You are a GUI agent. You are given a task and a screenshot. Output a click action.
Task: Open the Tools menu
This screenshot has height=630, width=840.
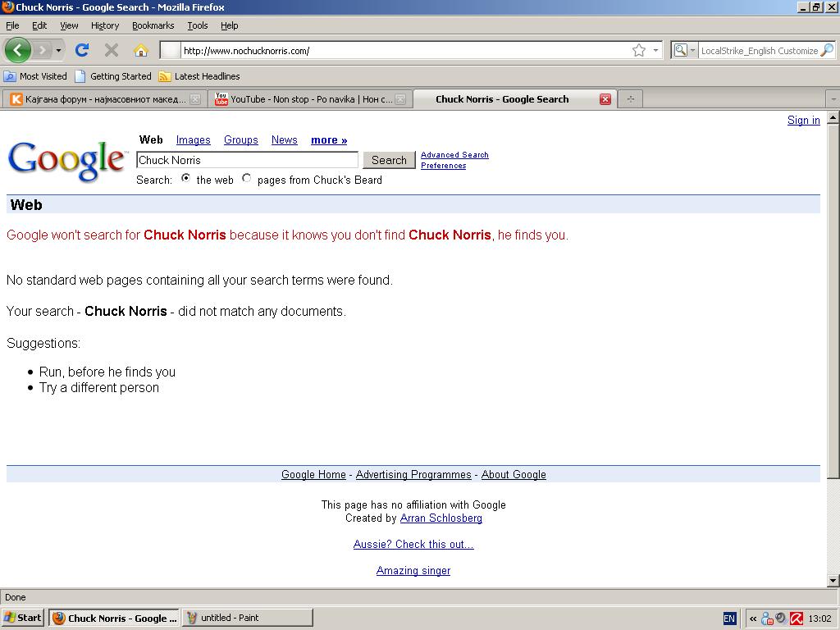[197, 25]
